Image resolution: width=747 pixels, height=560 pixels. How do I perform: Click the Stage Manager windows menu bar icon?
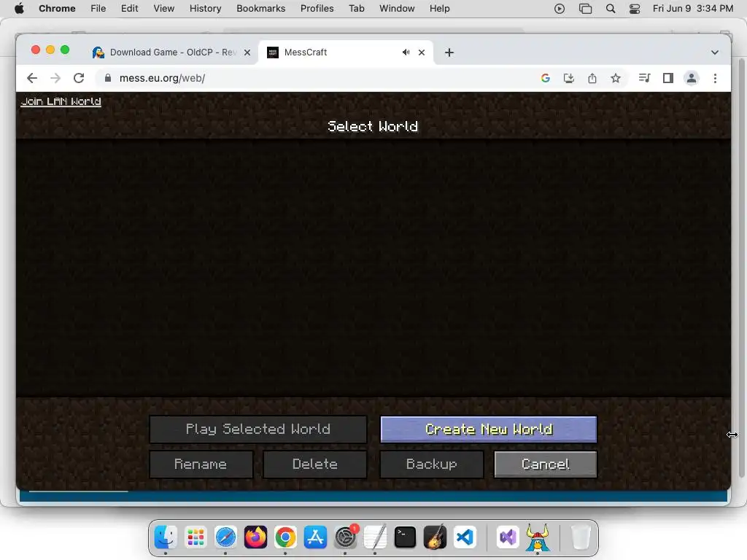coord(586,9)
